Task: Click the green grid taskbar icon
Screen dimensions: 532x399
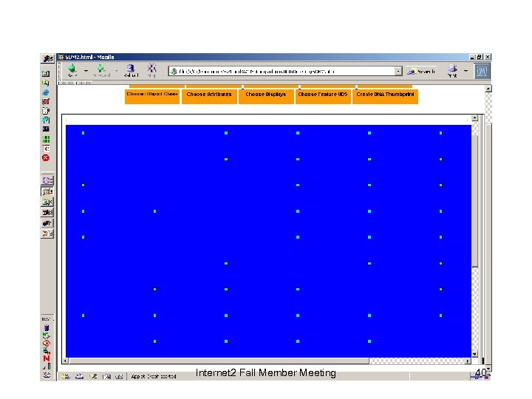Action: tap(46, 139)
